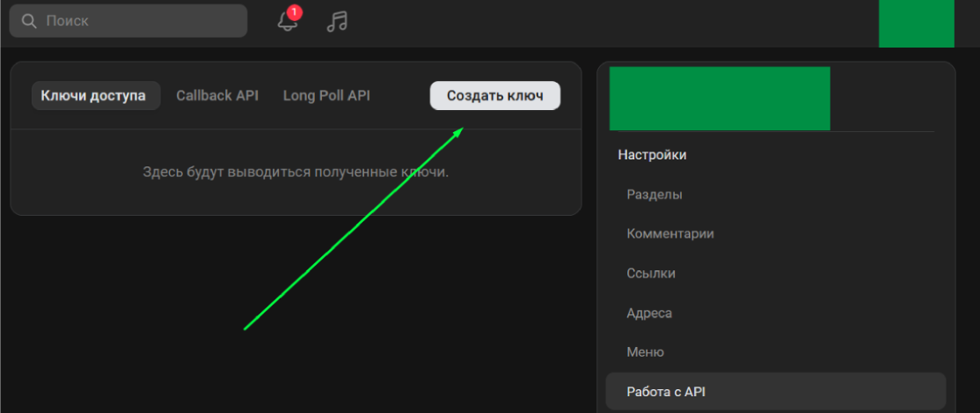Image resolution: width=980 pixels, height=413 pixels.
Task: Select Разделы in the settings menu
Action: (x=654, y=195)
